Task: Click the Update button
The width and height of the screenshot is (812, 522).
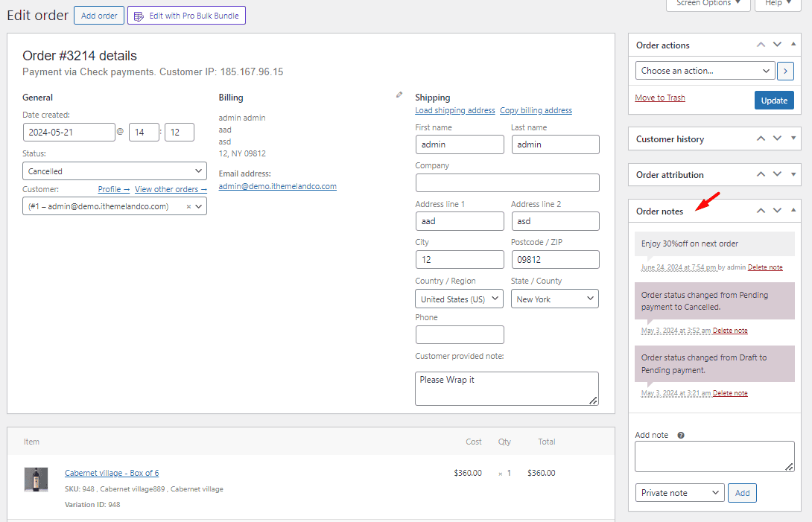Action: pos(774,100)
